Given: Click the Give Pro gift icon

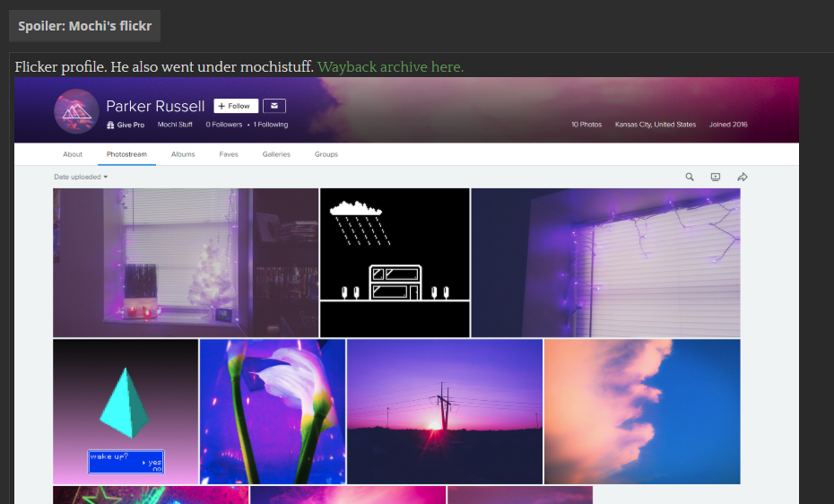Looking at the screenshot, I should coord(110,125).
